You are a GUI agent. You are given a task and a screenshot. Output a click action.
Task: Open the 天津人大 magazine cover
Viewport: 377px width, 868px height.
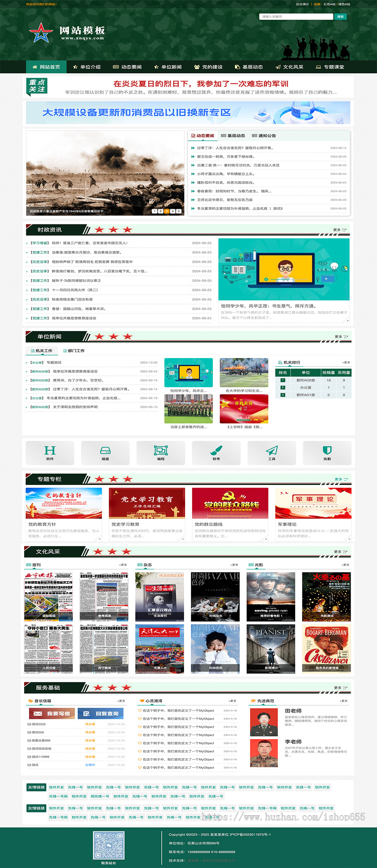point(159,649)
